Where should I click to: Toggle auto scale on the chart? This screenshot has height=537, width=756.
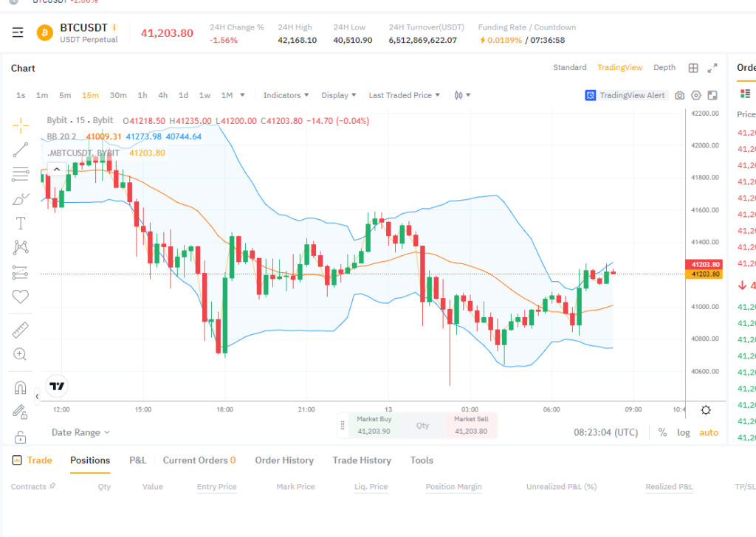(709, 432)
